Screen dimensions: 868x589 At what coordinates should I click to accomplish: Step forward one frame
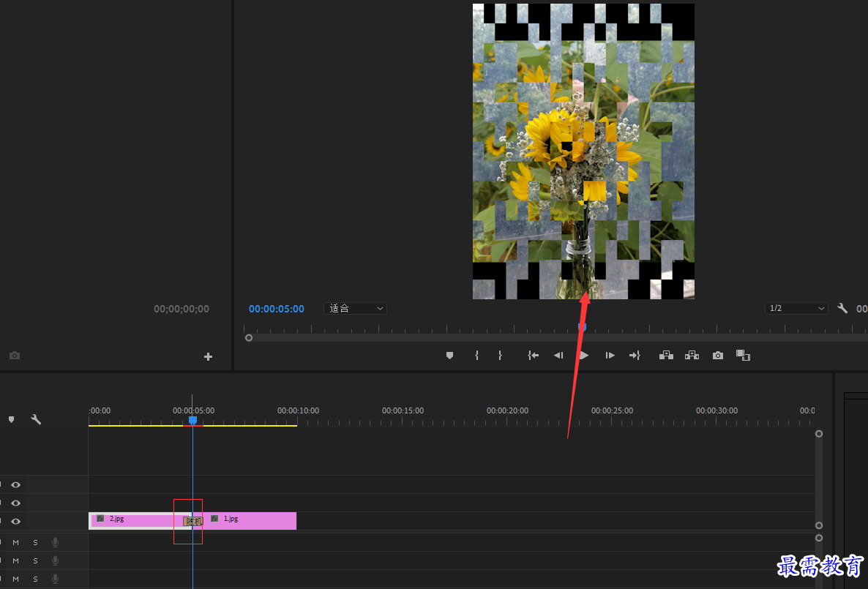[x=610, y=356]
